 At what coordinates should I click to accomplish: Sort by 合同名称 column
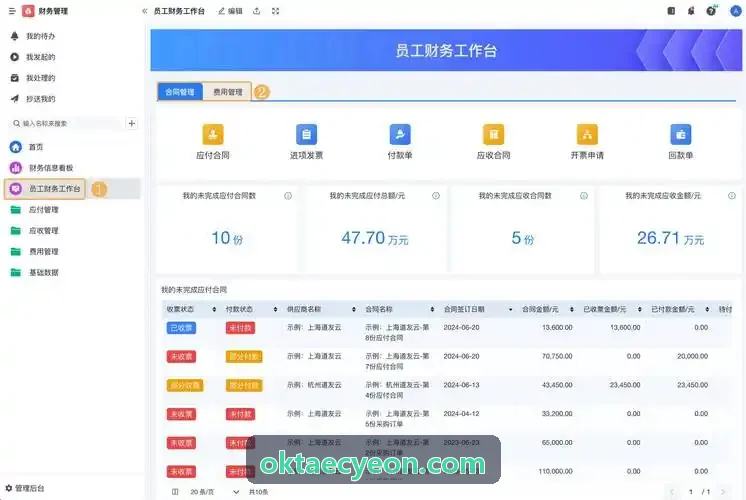[x=432, y=310]
